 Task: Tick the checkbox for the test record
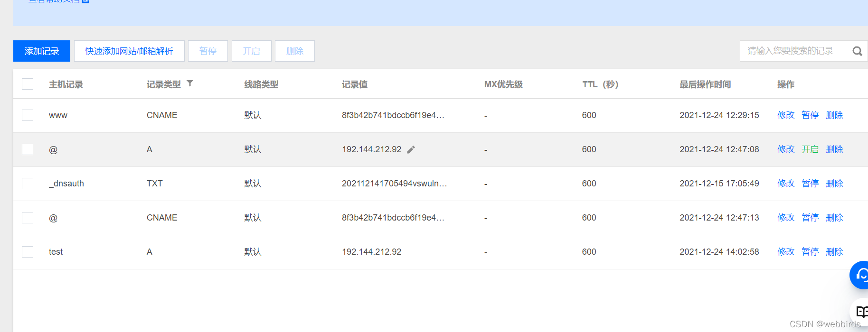click(x=28, y=252)
